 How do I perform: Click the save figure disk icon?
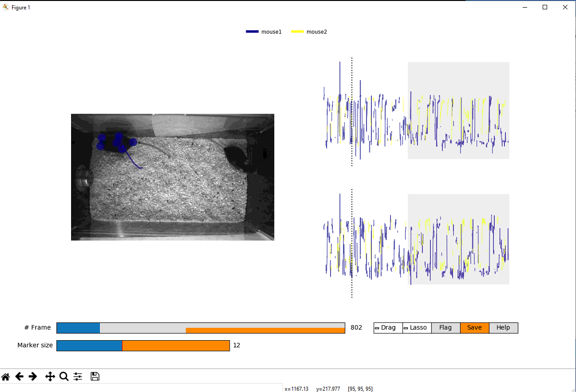pos(95,377)
